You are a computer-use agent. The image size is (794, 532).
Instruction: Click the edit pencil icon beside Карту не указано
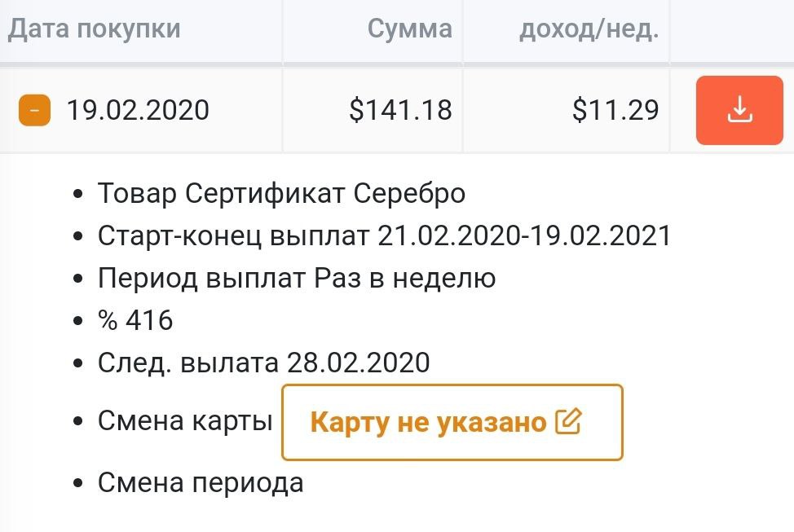coord(569,422)
